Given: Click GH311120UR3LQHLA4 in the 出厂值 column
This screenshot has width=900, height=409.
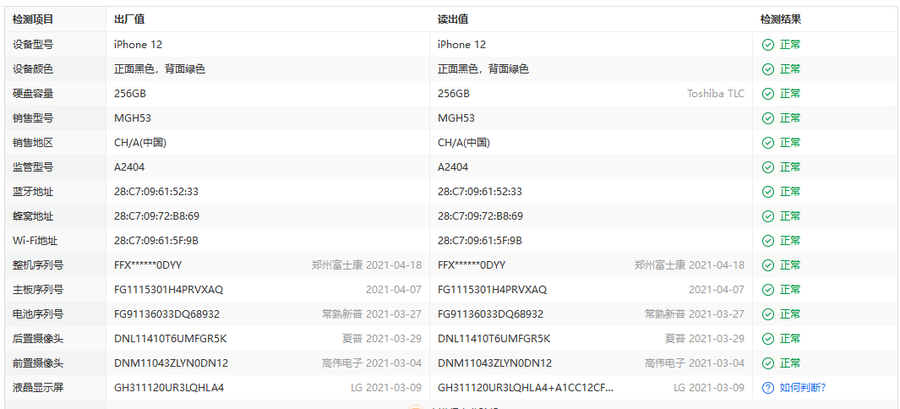Looking at the screenshot, I should point(169,388).
